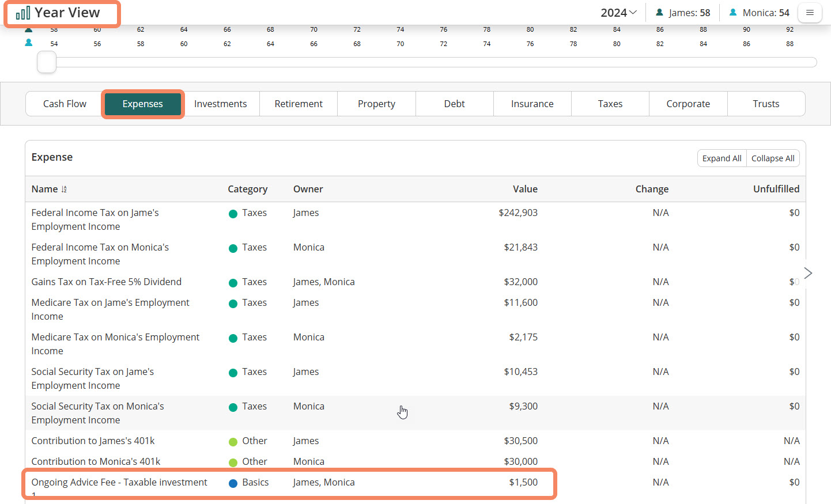Select the Retirement tab
This screenshot has width=831, height=504.
pyautogui.click(x=299, y=104)
